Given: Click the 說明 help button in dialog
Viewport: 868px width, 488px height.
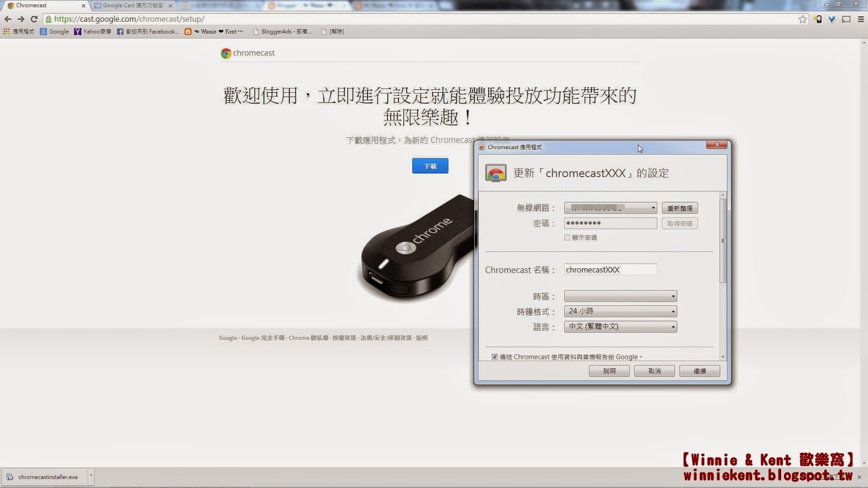Looking at the screenshot, I should pos(609,371).
